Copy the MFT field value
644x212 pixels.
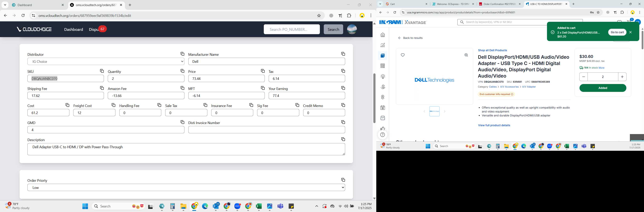click(x=262, y=88)
